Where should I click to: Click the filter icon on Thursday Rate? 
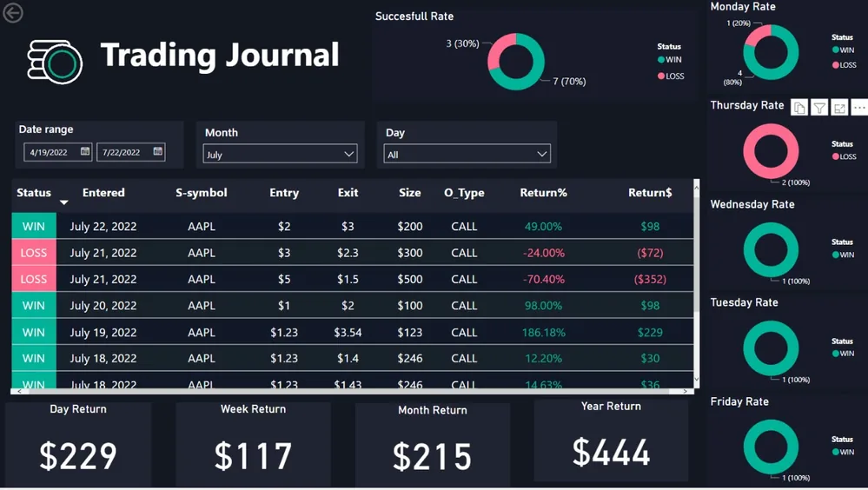[x=819, y=108]
